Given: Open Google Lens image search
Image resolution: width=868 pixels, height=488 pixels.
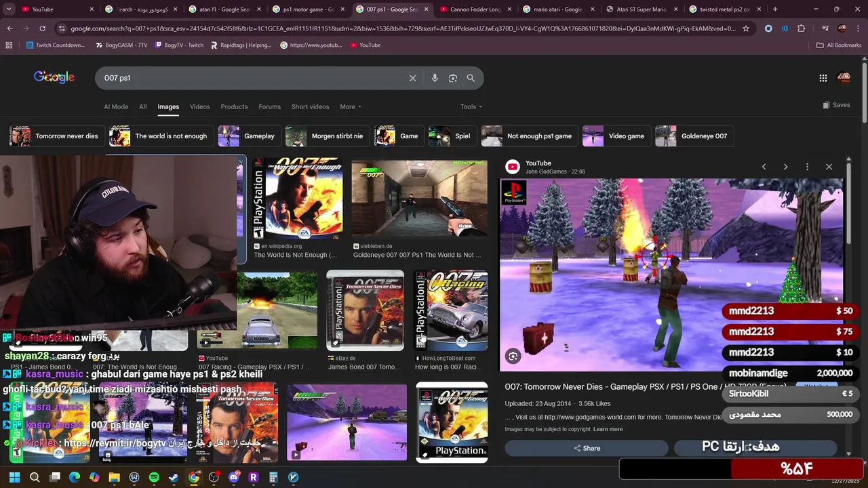Looking at the screenshot, I should pos(453,78).
